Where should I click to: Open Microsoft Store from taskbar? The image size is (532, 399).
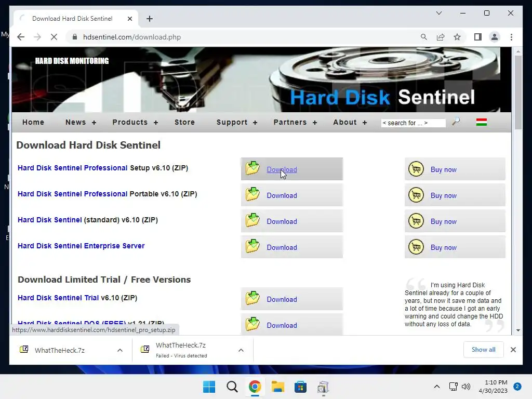pos(300,387)
